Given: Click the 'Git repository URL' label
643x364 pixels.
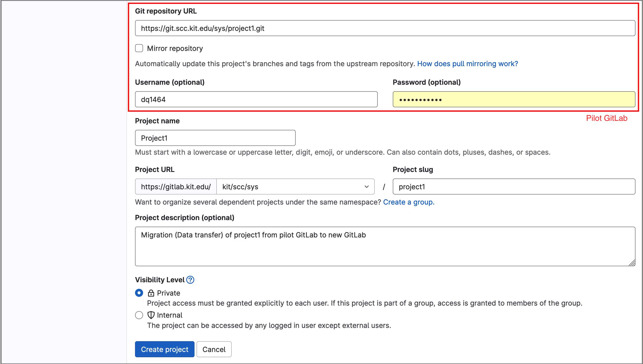Looking at the screenshot, I should pos(166,11).
